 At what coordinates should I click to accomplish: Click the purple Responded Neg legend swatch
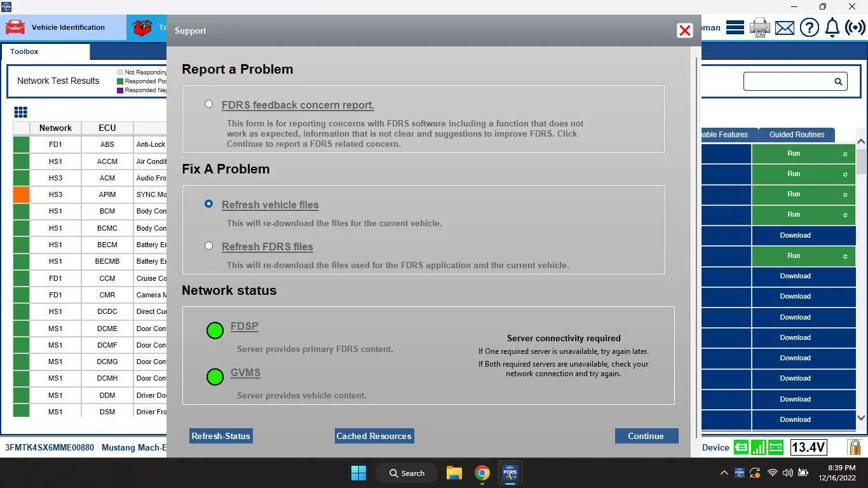[x=120, y=90]
